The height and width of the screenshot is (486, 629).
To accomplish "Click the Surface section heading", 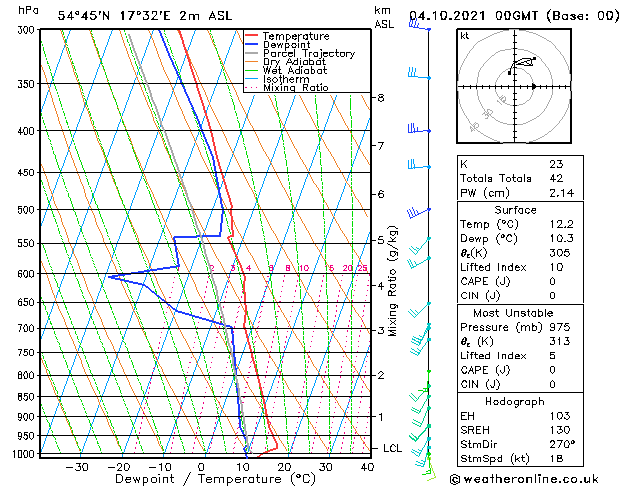I will [x=514, y=211].
